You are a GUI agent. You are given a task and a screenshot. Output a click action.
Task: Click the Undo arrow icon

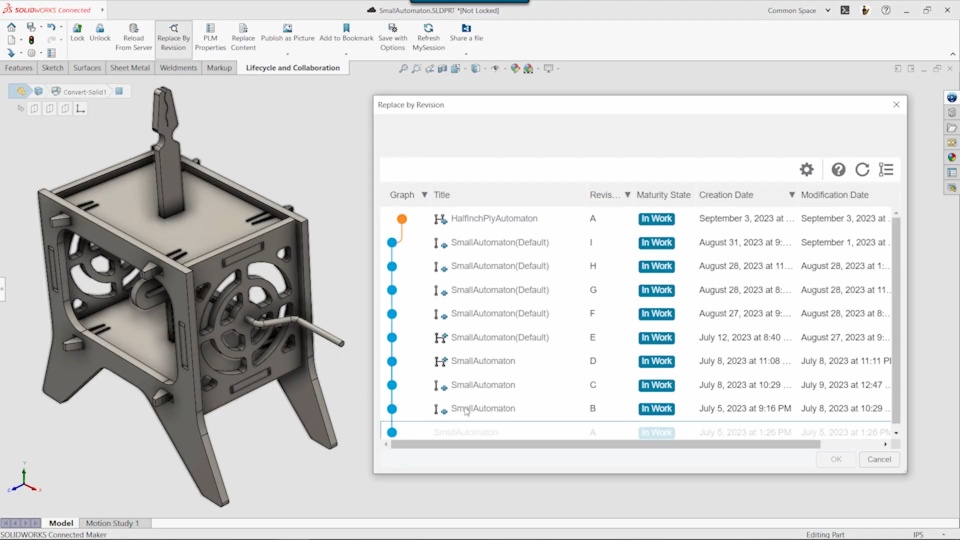point(51,28)
